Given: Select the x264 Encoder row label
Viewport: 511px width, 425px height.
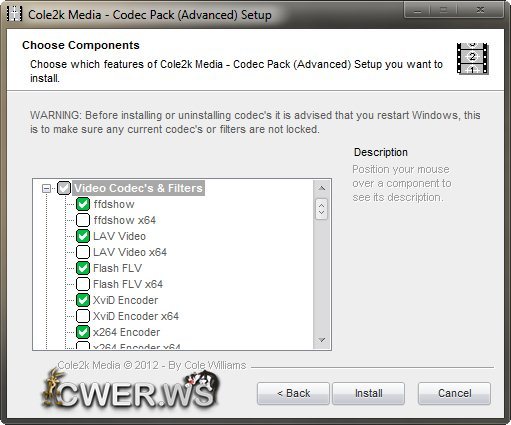Looking at the screenshot, I should tap(126, 332).
